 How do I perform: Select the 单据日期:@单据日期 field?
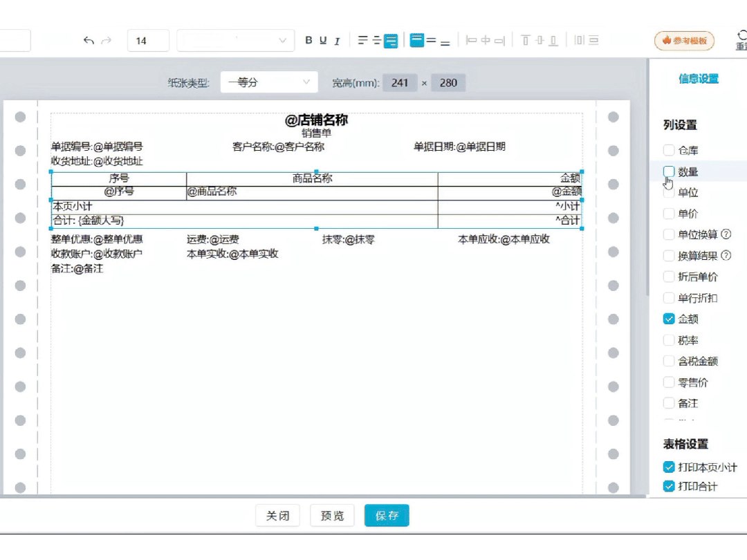click(459, 147)
